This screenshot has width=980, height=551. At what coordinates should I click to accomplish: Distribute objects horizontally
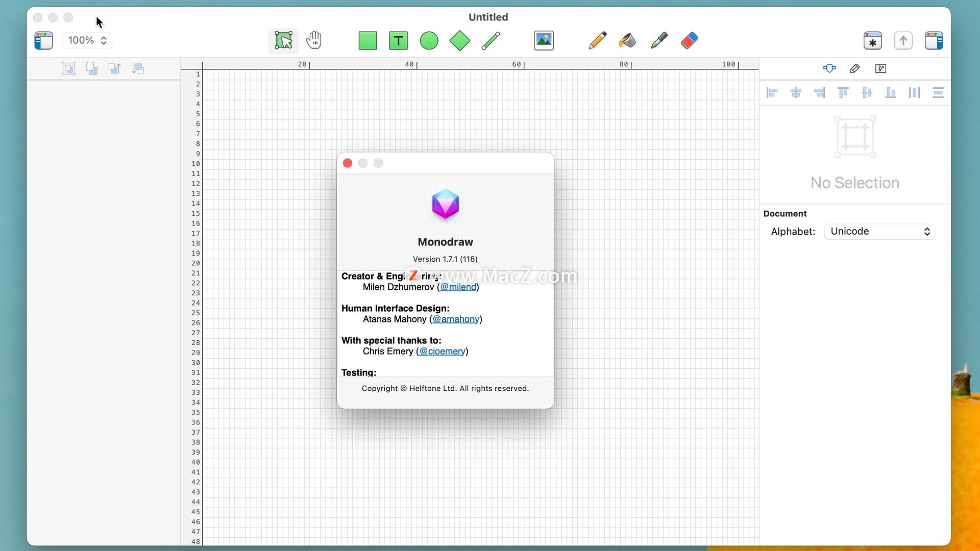tap(914, 92)
